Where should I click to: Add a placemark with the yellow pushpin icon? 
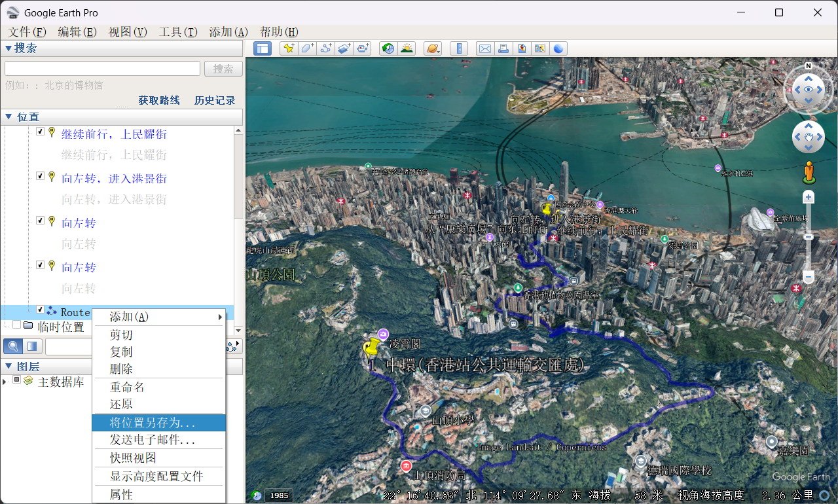(x=288, y=48)
